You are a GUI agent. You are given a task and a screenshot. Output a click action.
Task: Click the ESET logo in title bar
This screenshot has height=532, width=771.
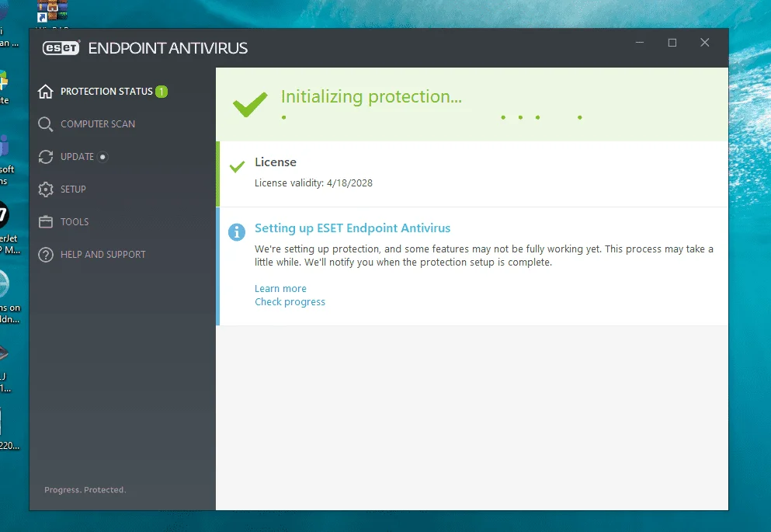61,47
